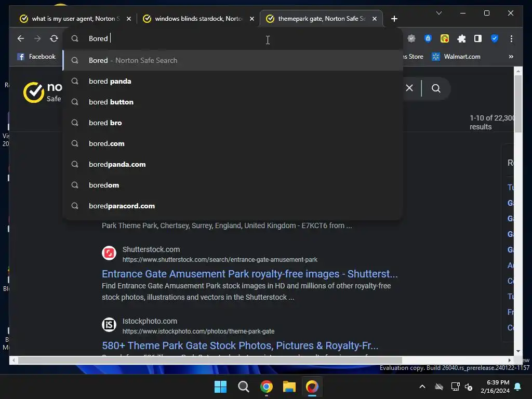
Task: Choose the 'bored.com' suggestion
Action: pos(233,143)
